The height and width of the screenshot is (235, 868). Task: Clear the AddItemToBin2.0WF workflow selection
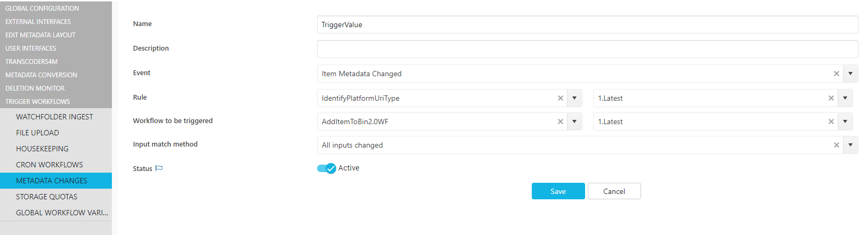pyautogui.click(x=560, y=121)
